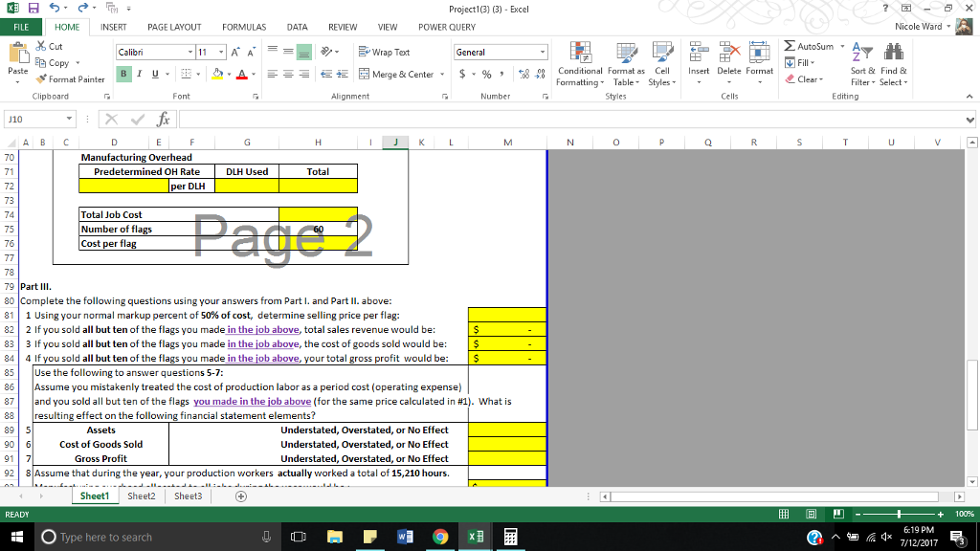Align text to the left
This screenshot has height=551, width=980.
pyautogui.click(x=273, y=74)
